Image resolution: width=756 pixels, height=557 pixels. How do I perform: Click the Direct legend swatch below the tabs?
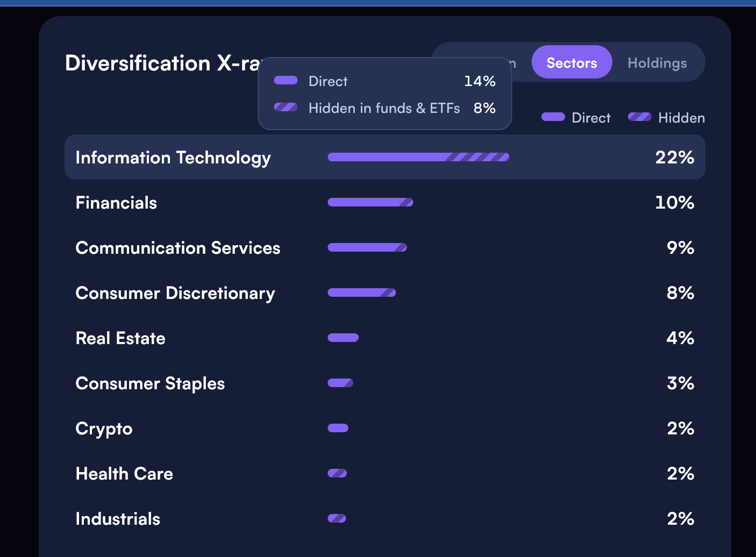(x=553, y=117)
